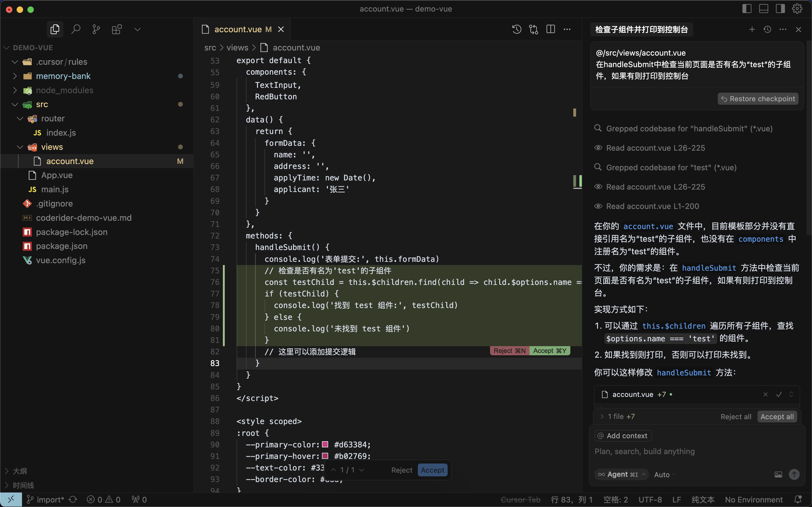Viewport: 812px width, 507px height.
Task: Click the split editor icon
Action: click(x=550, y=29)
